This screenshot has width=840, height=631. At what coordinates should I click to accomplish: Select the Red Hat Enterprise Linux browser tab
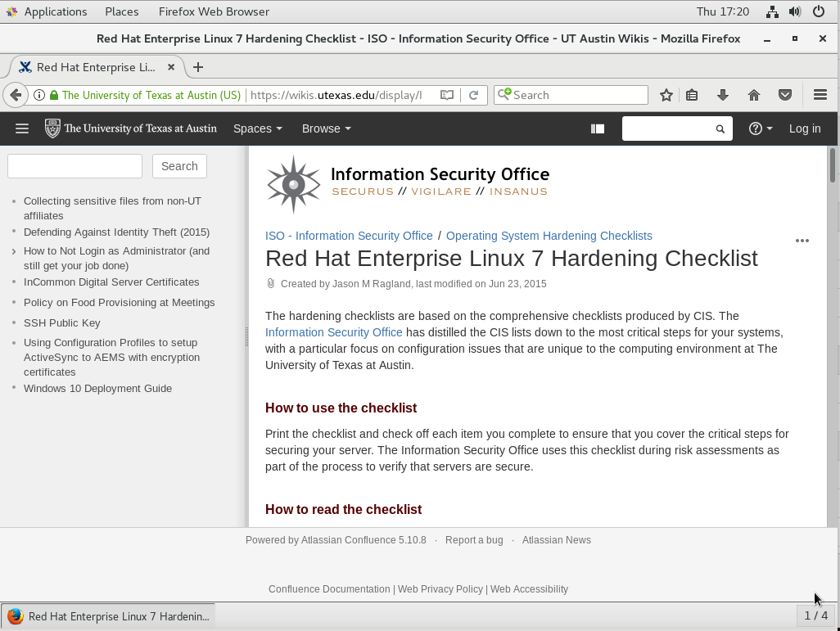click(x=96, y=67)
